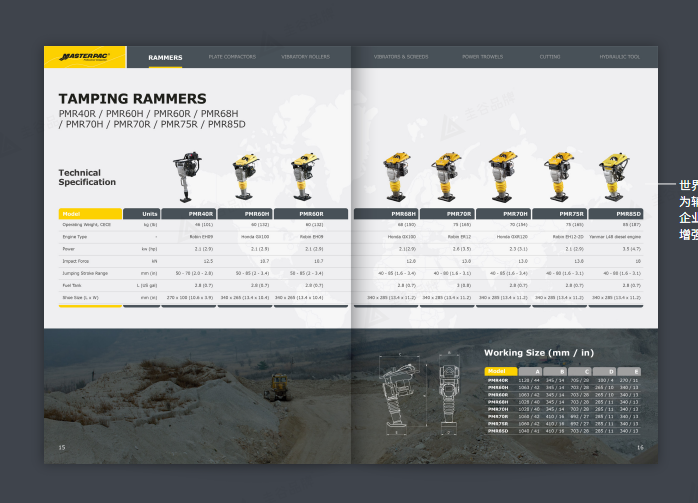Switch to the PLATE COMPACTORS tab
Screen dimensions: 698x503
229,58
